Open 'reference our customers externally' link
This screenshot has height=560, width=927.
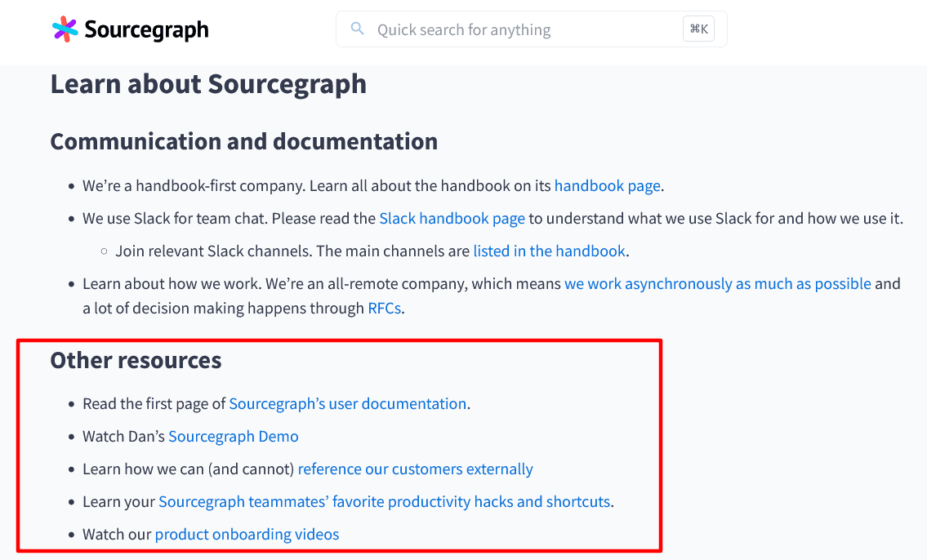(415, 469)
